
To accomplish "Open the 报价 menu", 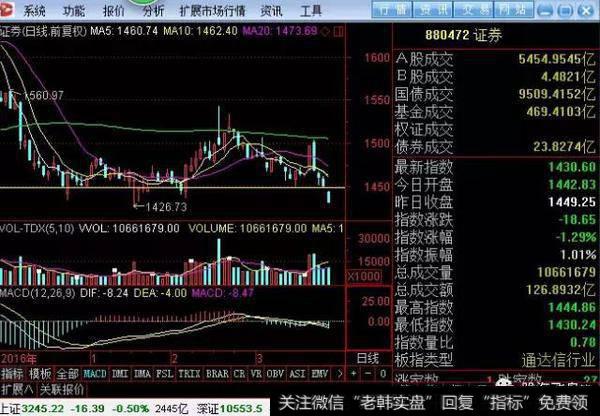I will click(114, 11).
